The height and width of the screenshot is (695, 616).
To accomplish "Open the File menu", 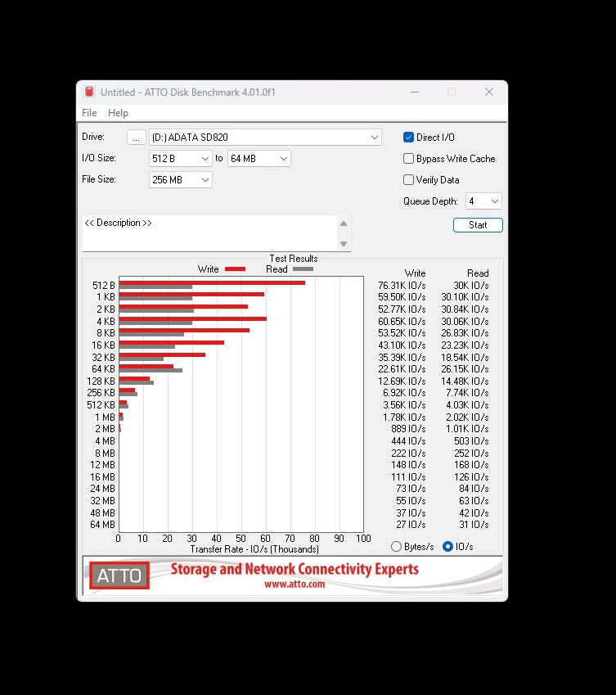I will (89, 113).
